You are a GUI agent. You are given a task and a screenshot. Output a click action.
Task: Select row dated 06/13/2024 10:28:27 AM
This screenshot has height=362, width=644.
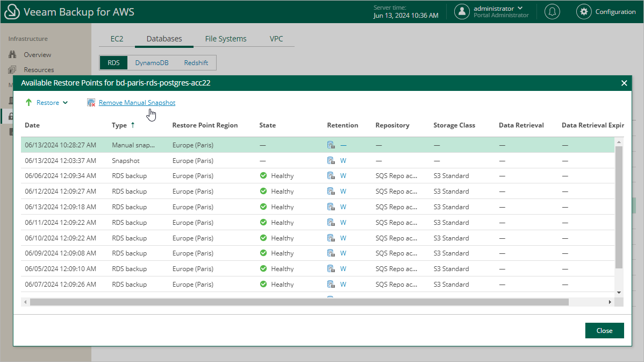coord(318,145)
